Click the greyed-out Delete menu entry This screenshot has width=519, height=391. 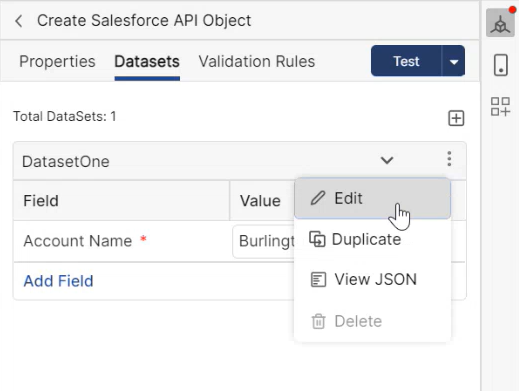point(372,321)
